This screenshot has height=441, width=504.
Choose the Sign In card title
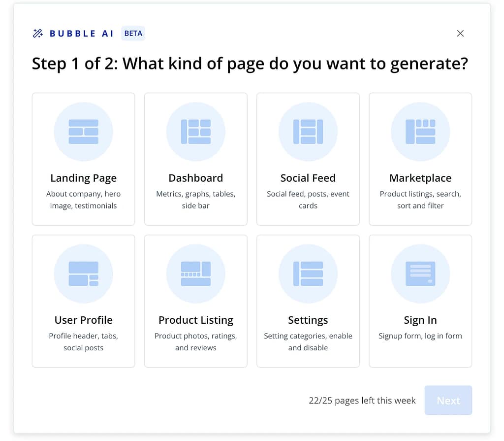420,320
